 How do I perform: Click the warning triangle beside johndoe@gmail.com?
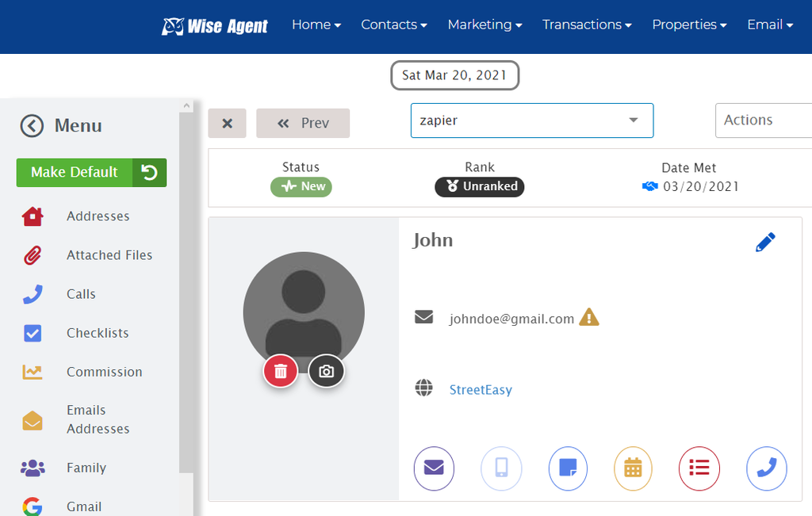[588, 317]
